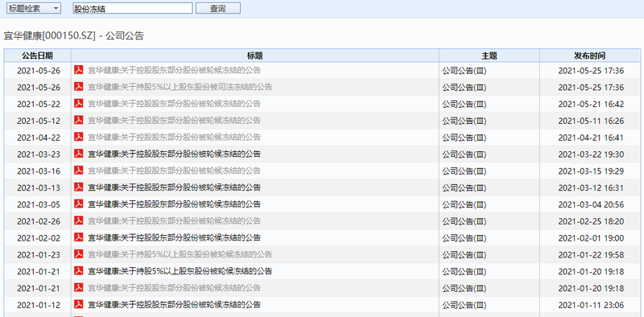Open announcement title dated 2021-04-22

[174, 137]
